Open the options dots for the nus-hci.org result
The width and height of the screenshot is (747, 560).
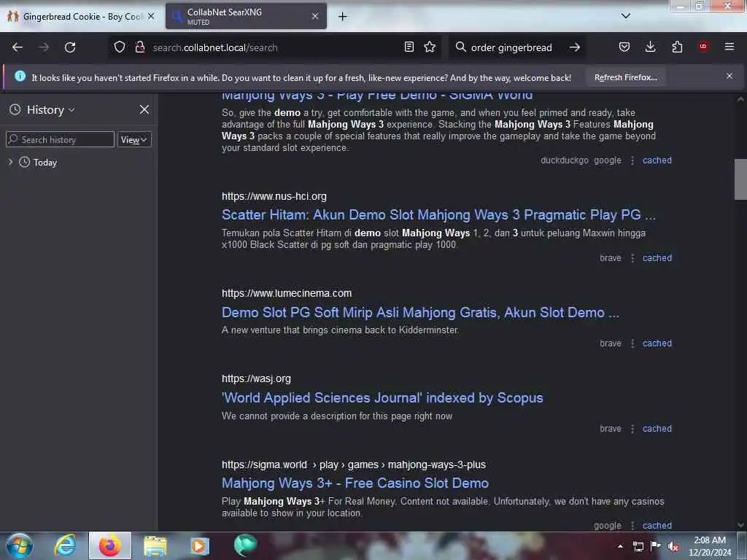pyautogui.click(x=632, y=258)
